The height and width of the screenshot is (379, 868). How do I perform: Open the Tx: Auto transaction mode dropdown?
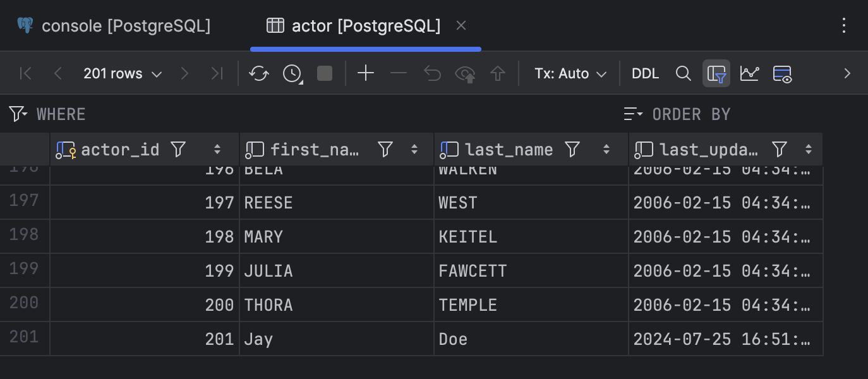tap(569, 73)
